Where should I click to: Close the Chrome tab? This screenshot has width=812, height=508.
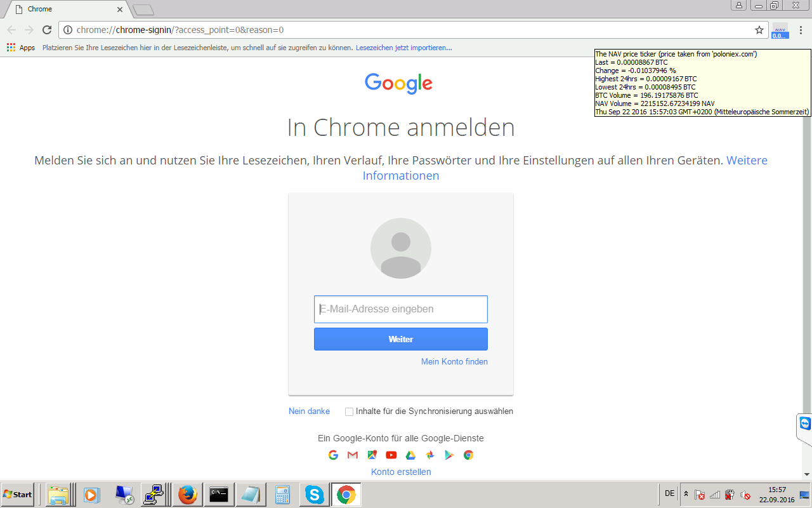point(119,10)
